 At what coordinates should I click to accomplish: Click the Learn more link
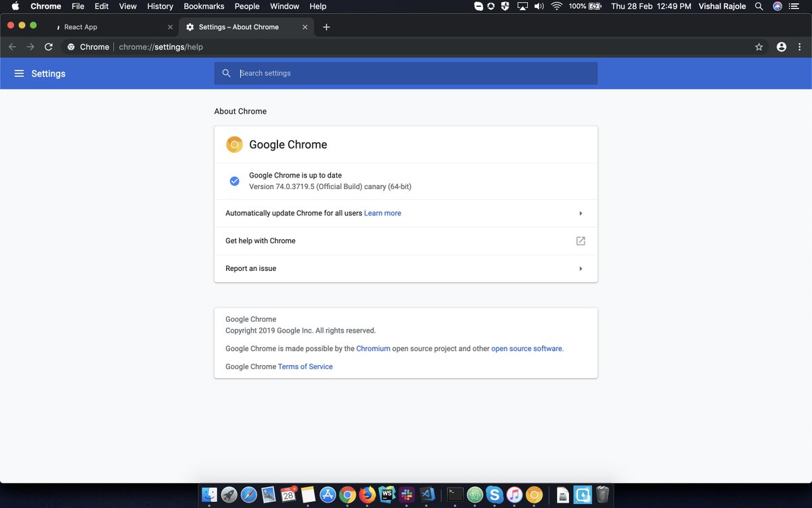pos(382,213)
